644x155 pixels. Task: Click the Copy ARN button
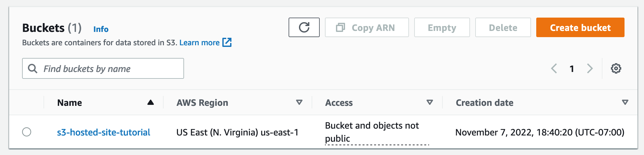click(367, 27)
